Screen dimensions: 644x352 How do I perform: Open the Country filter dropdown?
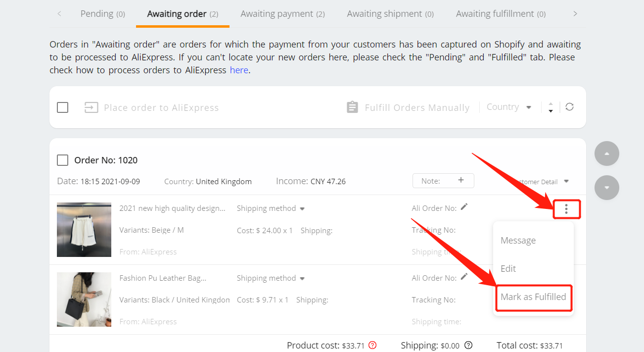coord(509,107)
